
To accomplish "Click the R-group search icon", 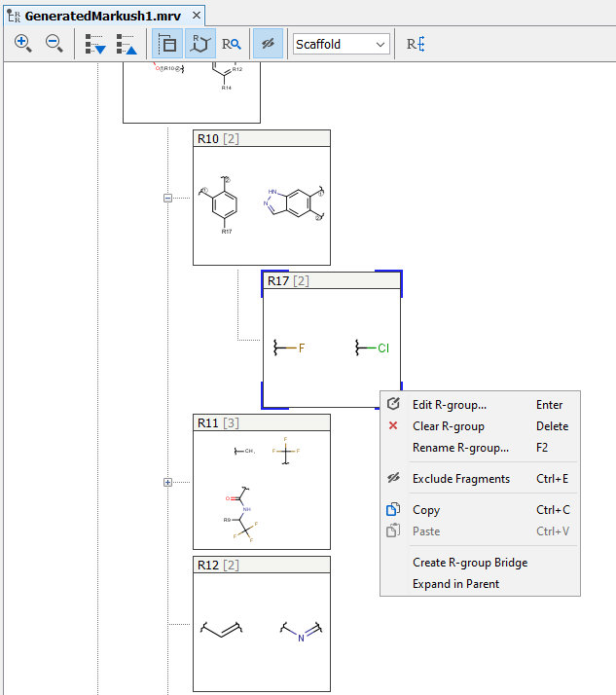I will point(231,44).
